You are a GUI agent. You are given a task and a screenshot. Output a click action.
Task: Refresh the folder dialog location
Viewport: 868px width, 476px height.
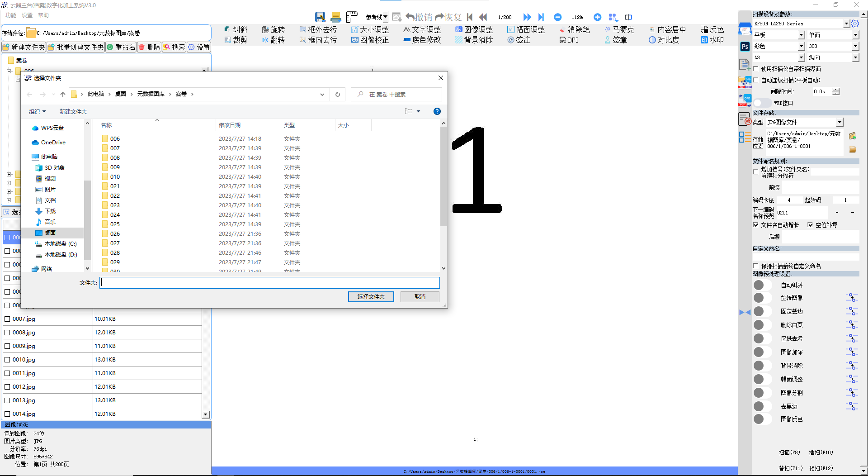pos(337,95)
